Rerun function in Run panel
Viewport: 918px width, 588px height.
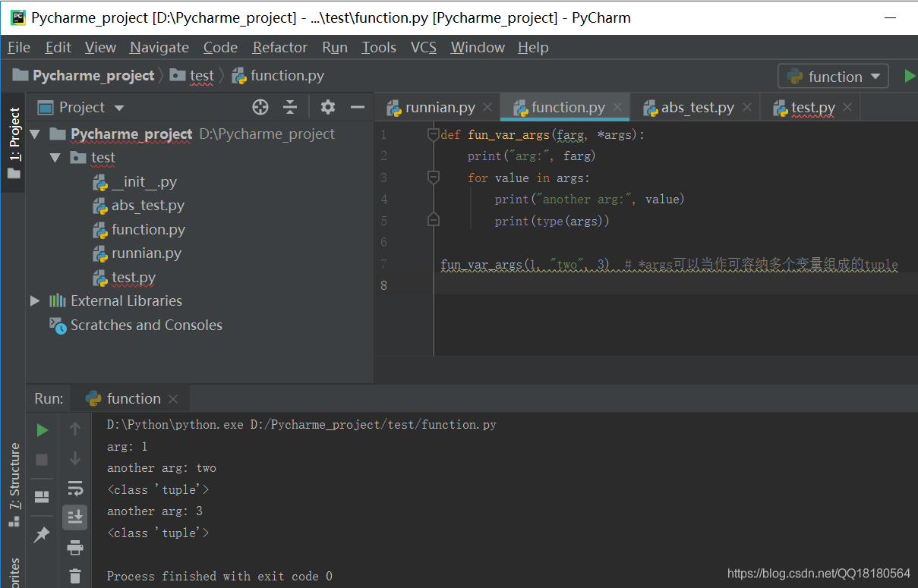[x=43, y=430]
